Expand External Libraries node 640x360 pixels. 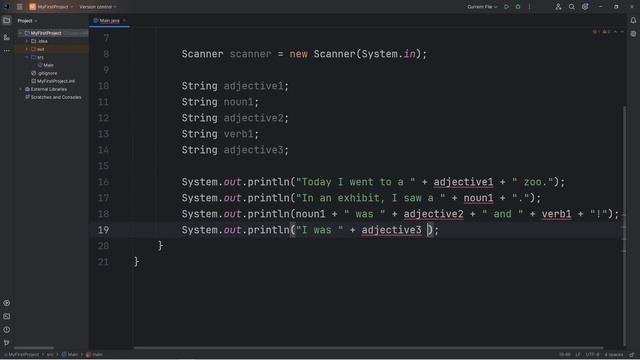(x=20, y=89)
